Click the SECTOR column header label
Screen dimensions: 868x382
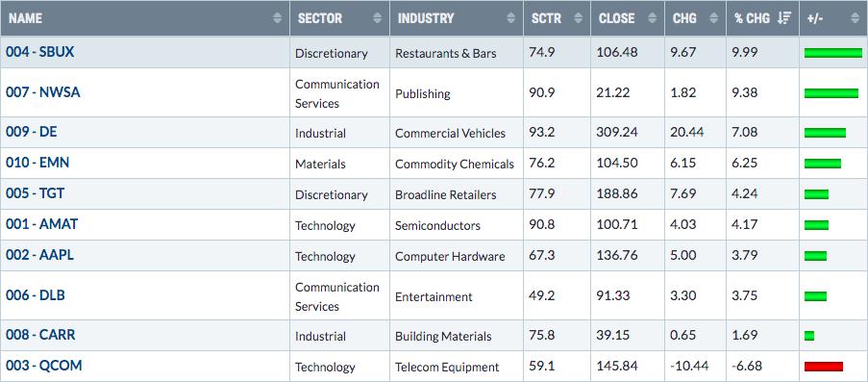click(319, 18)
